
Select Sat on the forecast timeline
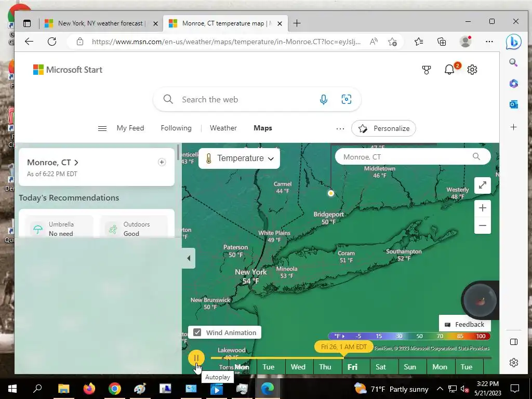point(381,367)
